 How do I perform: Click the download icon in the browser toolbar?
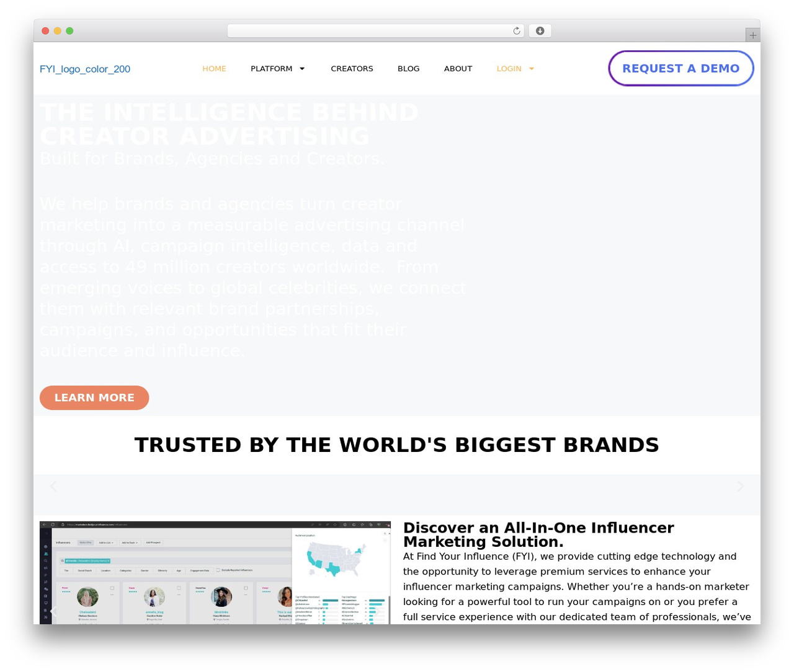(x=540, y=31)
